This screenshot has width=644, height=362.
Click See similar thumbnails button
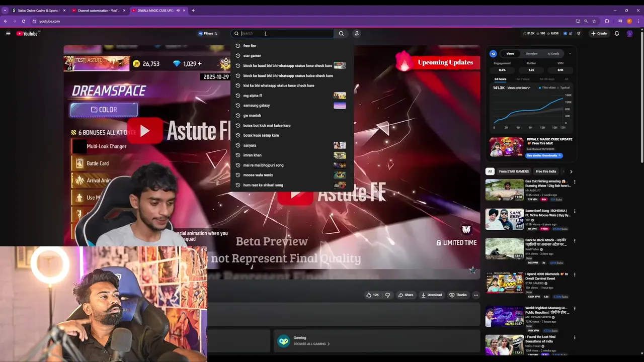tap(544, 155)
